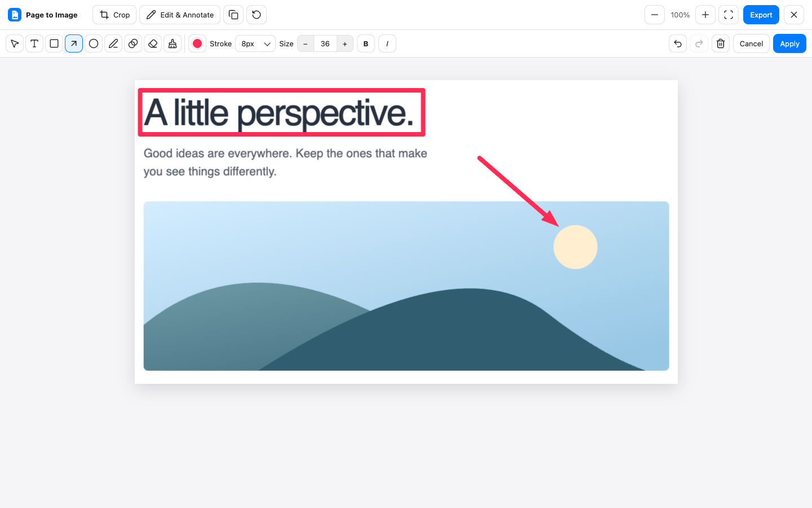The width and height of the screenshot is (812, 508).
Task: Select the Ellipse shape tool
Action: (94, 43)
